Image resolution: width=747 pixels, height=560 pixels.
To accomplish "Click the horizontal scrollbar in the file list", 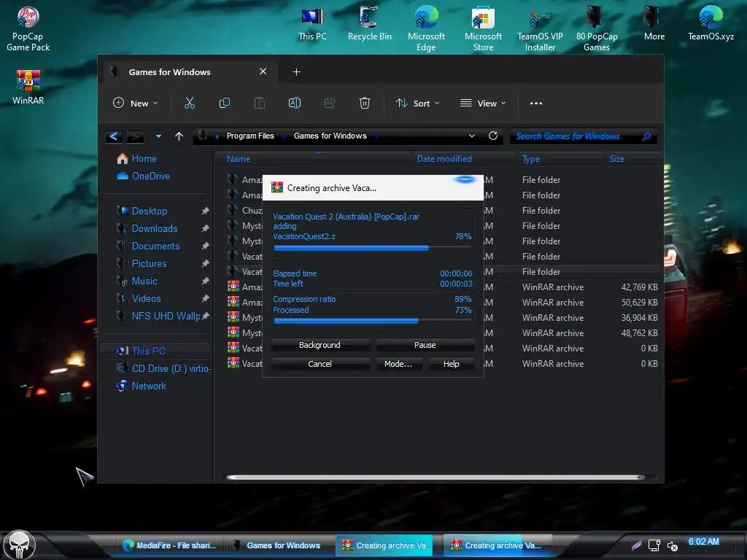I will (436, 477).
